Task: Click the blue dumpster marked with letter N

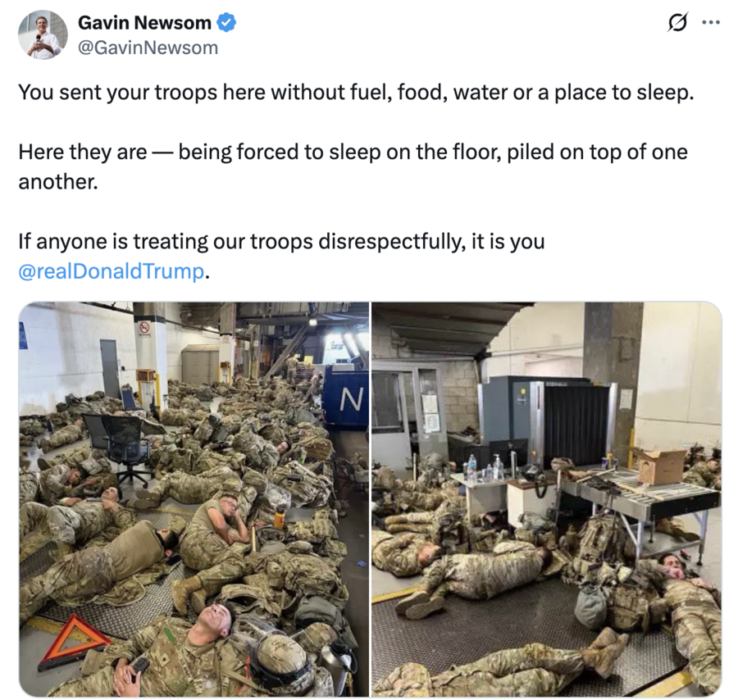Action: click(x=346, y=398)
